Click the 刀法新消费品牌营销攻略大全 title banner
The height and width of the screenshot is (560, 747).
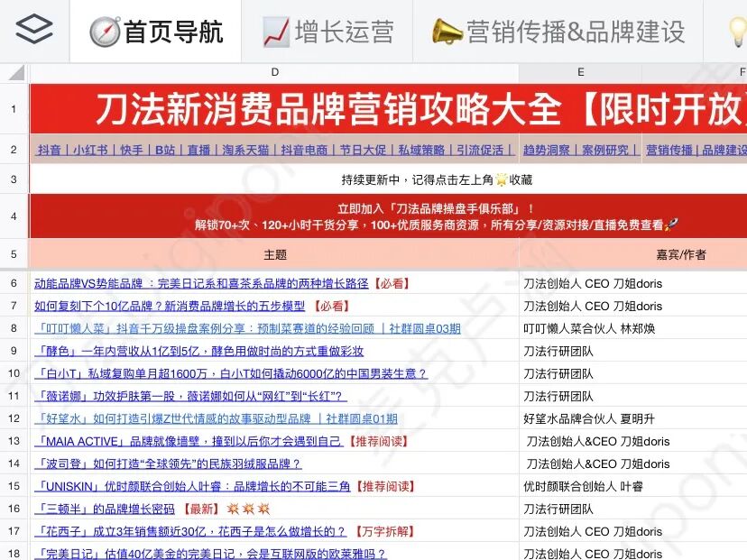point(388,109)
